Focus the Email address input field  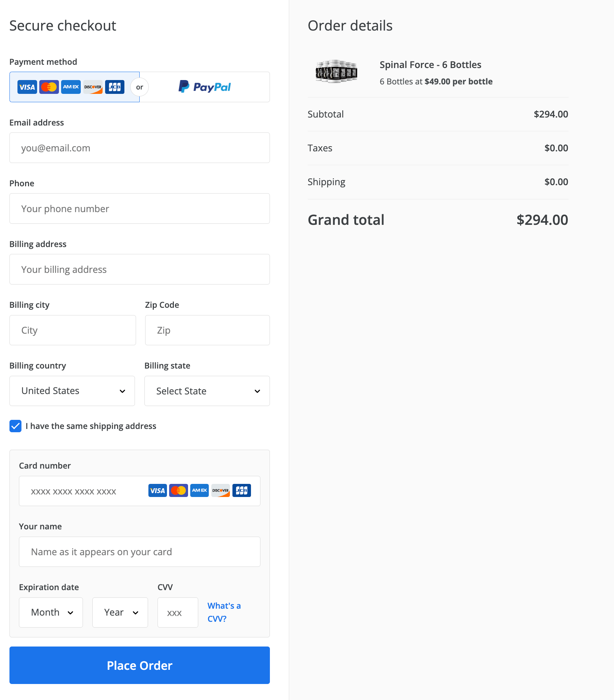(140, 148)
